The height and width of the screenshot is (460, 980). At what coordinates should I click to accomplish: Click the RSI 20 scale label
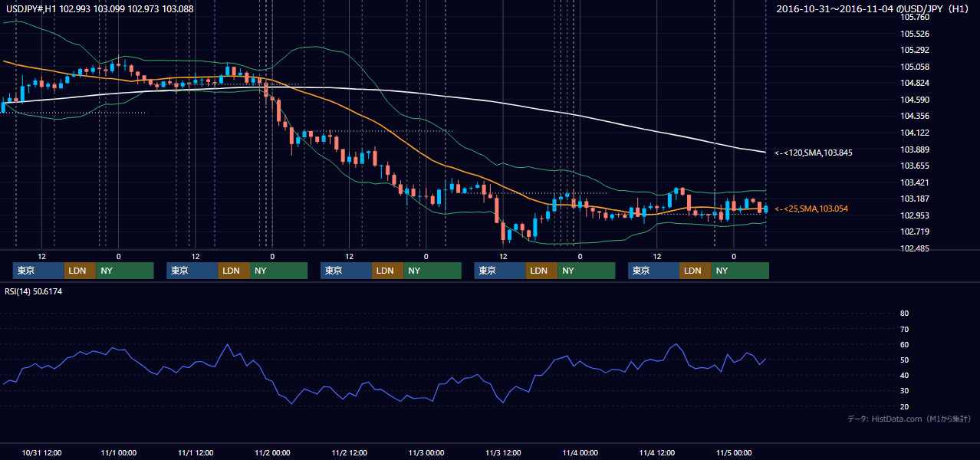point(905,406)
